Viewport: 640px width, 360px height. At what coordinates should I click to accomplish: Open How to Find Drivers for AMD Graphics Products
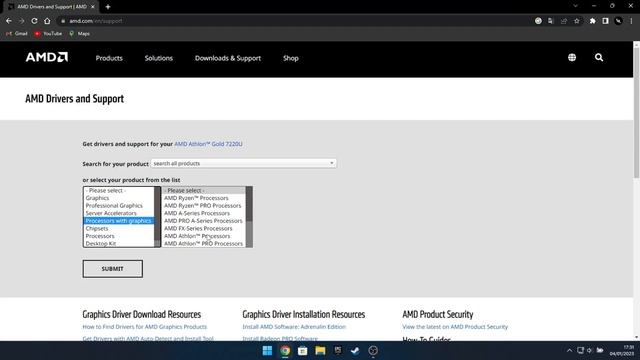pyautogui.click(x=144, y=327)
